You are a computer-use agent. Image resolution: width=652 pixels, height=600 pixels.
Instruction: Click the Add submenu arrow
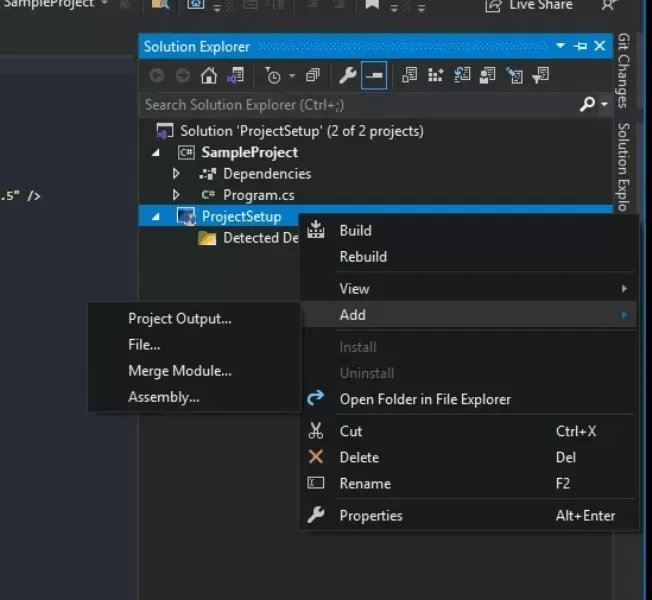pos(624,315)
